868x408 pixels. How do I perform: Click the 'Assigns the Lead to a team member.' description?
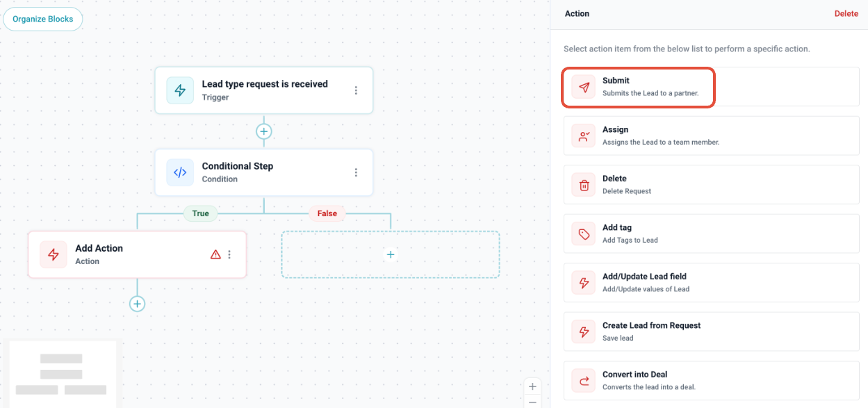pyautogui.click(x=661, y=142)
